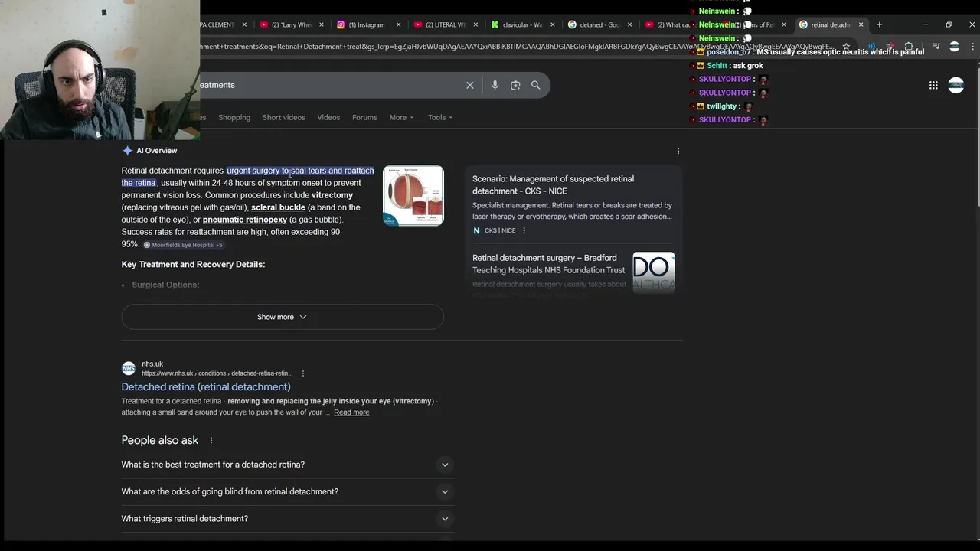Click the twilighty username in chat overlay
This screenshot has height=551, width=980.
(x=721, y=106)
